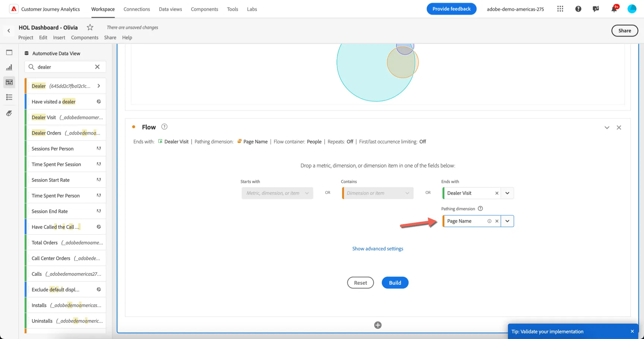Add a new blank panel

[x=378, y=325]
